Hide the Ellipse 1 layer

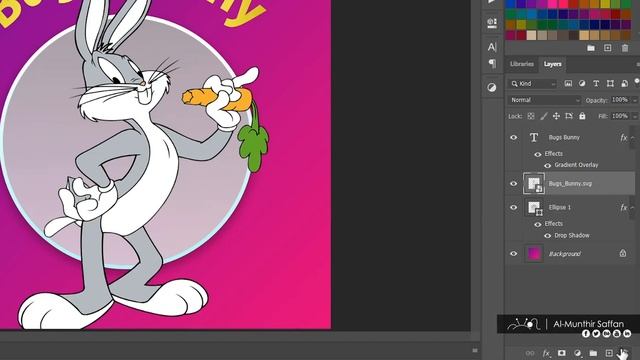[514, 207]
